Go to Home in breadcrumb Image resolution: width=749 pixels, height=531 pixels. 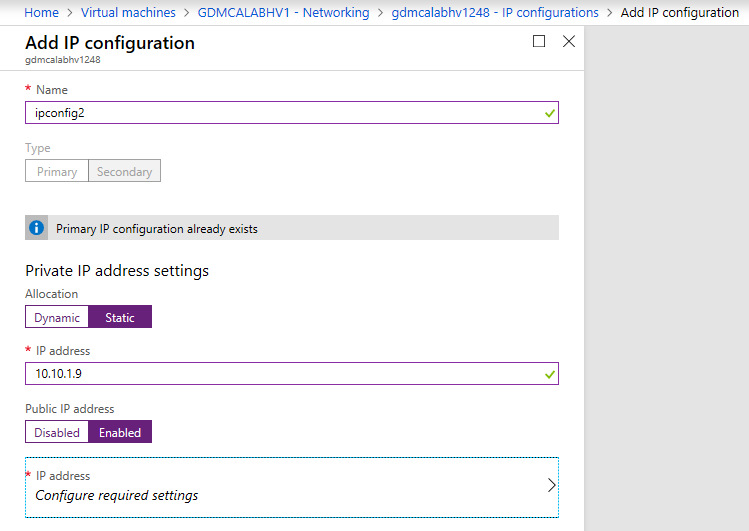42,12
